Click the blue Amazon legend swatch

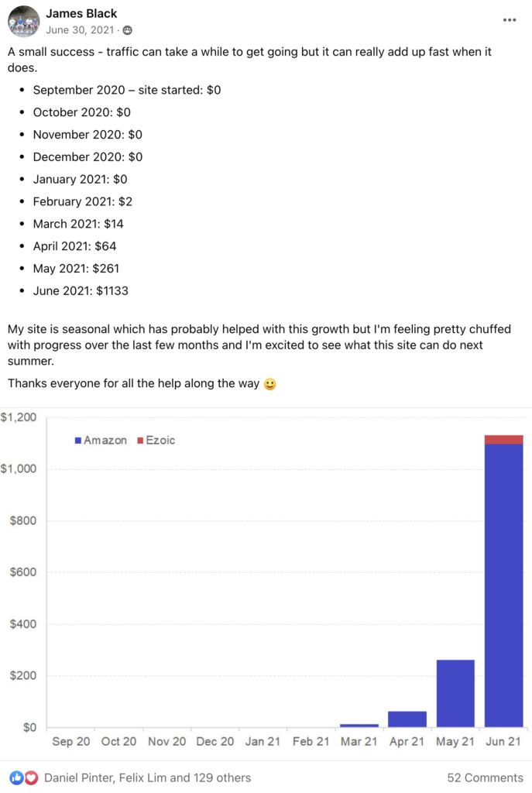77,441
